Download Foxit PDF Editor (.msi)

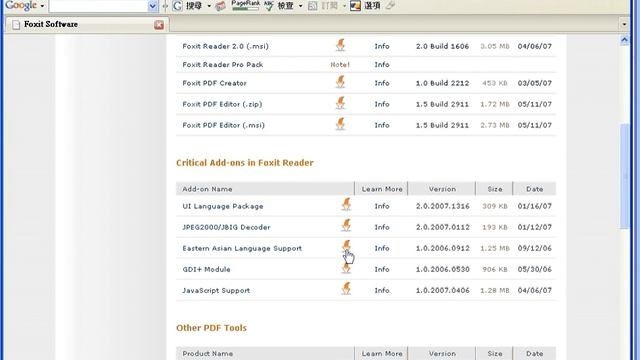pos(340,124)
